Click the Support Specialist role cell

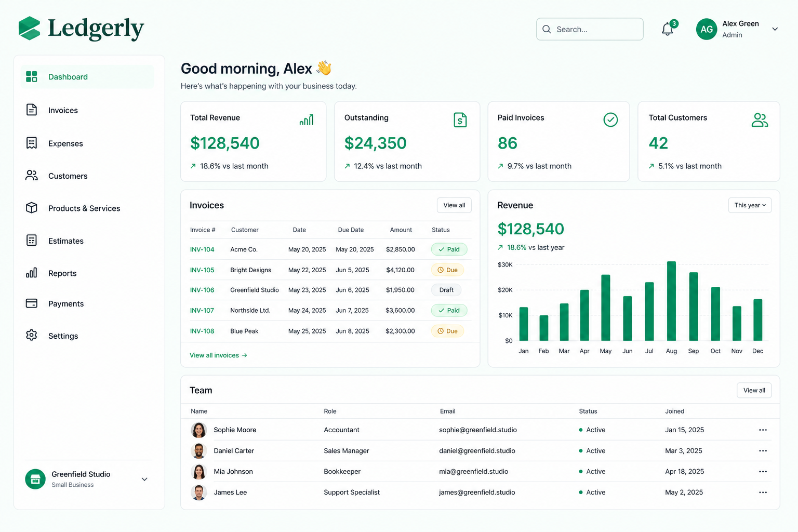click(352, 493)
